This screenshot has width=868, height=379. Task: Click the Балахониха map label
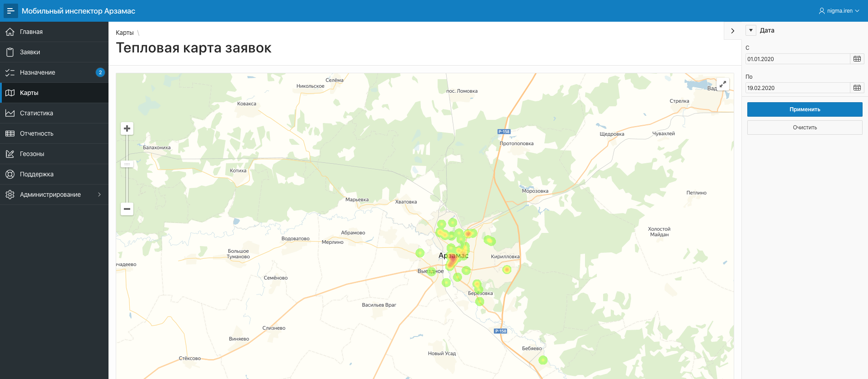[157, 147]
